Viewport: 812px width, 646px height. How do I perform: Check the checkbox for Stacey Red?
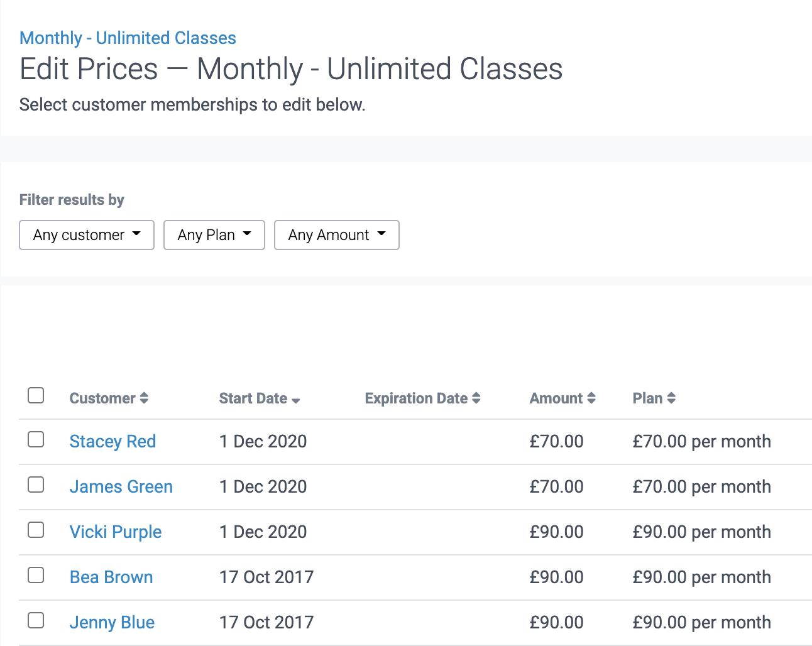tap(36, 441)
